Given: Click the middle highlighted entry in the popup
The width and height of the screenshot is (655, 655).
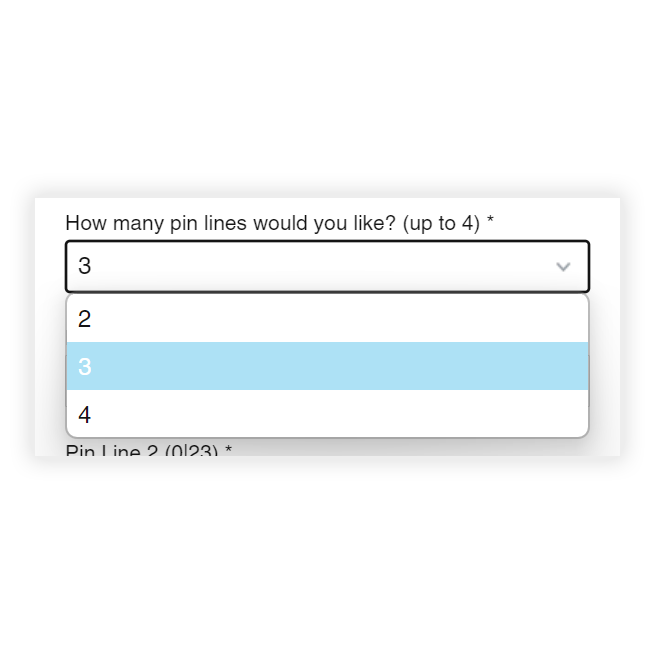Looking at the screenshot, I should click(x=327, y=366).
